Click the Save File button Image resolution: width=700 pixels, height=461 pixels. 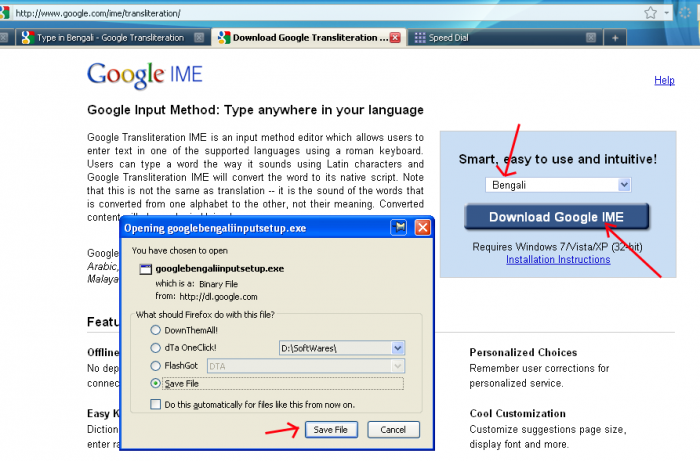point(331,430)
